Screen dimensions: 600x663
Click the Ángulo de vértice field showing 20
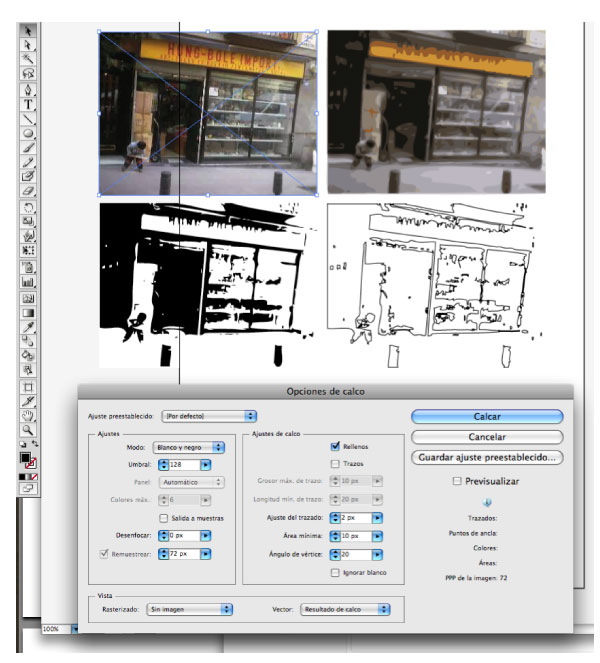(356, 554)
